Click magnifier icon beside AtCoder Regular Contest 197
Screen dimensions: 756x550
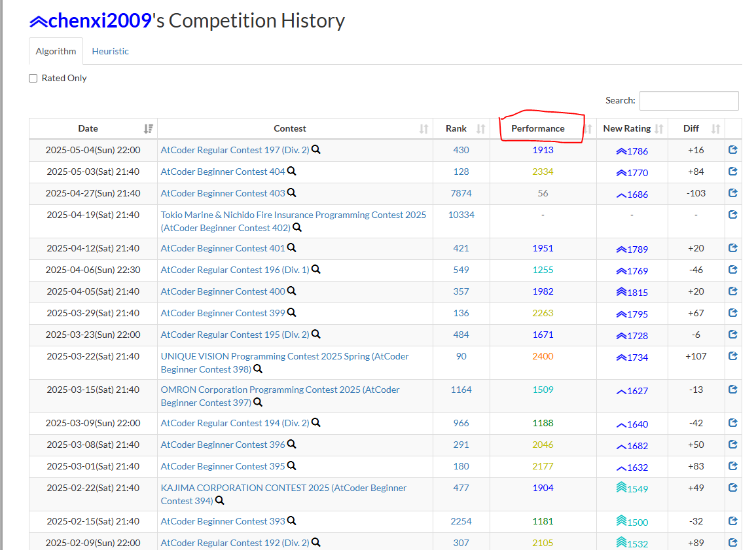[x=315, y=149]
